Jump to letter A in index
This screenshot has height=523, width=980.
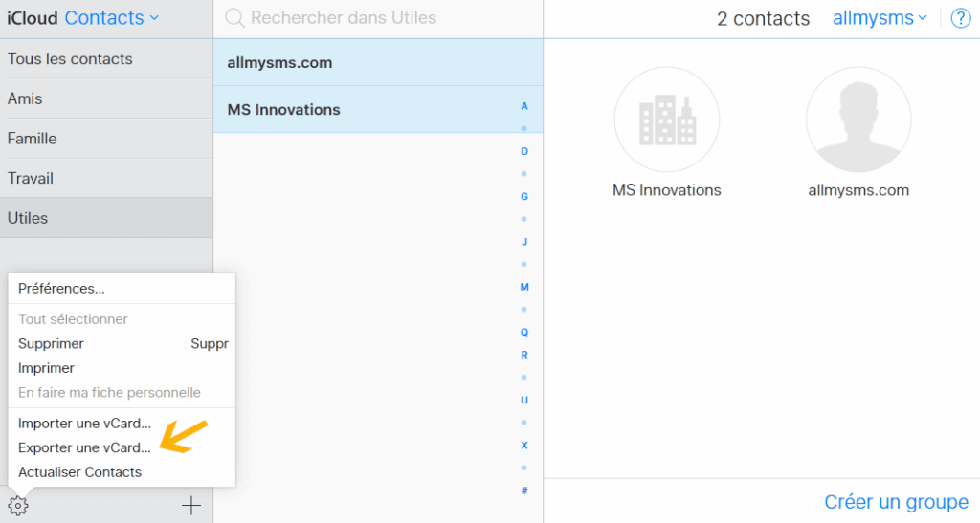[524, 106]
